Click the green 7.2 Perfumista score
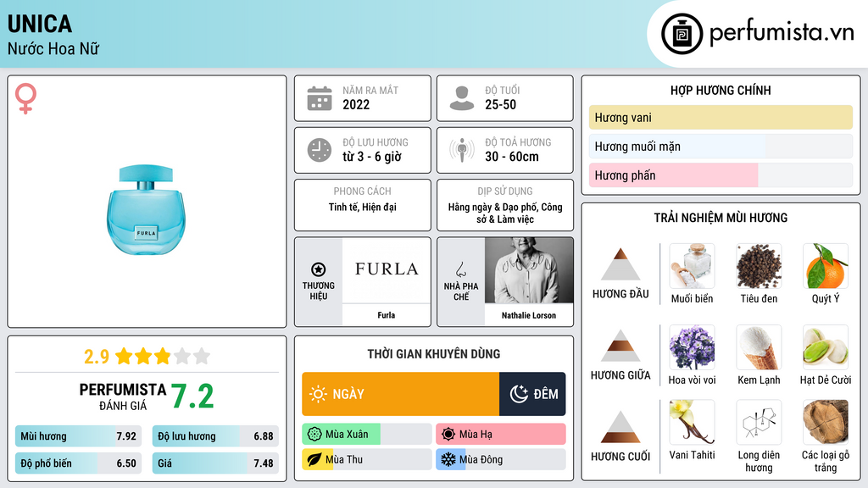 tap(192, 396)
